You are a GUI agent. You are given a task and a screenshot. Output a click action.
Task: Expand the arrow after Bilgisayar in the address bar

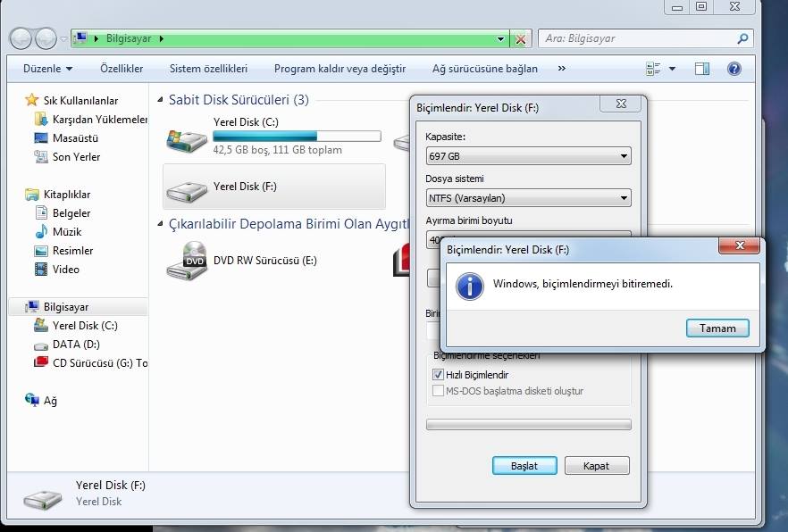click(162, 38)
